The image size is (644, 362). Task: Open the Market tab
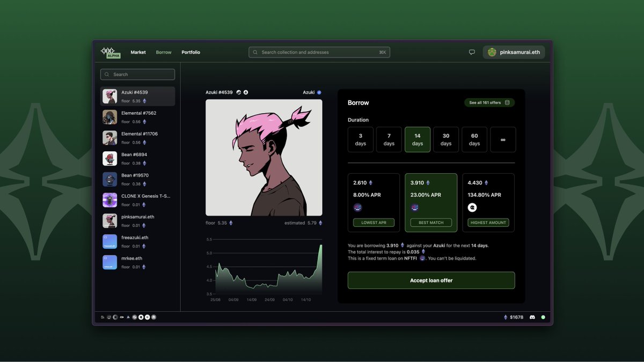pos(138,52)
